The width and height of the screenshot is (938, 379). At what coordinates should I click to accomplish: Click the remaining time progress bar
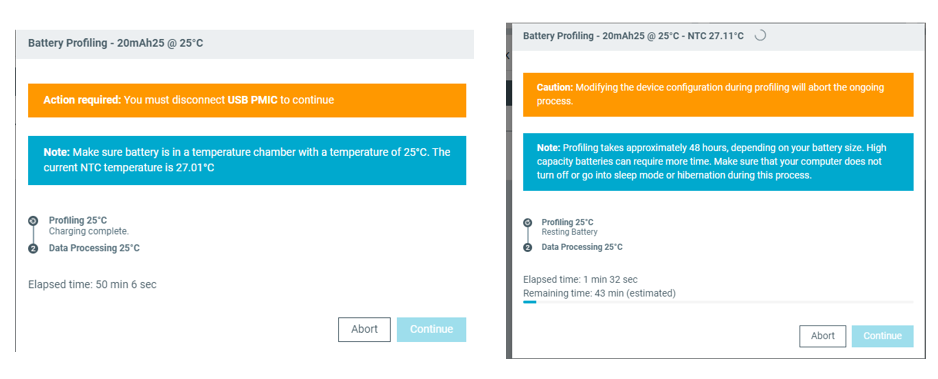[x=718, y=302]
